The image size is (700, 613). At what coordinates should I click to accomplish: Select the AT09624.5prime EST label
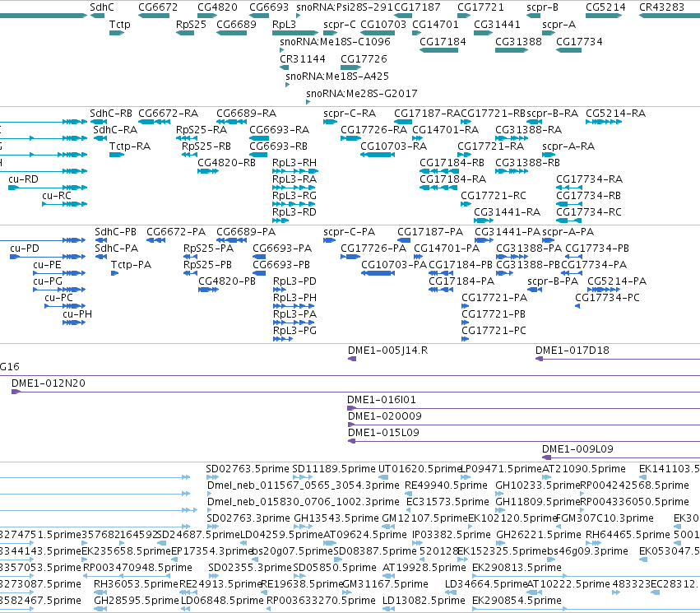point(364,535)
